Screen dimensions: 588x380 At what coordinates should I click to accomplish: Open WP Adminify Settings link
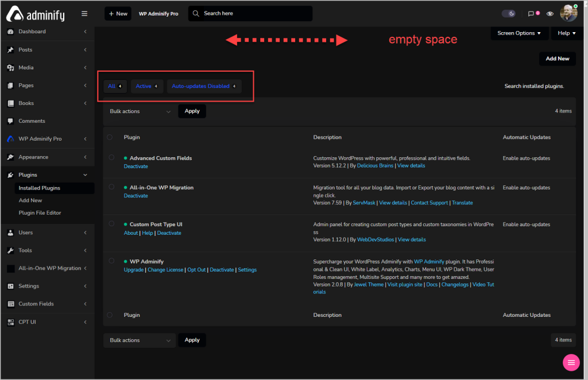pos(247,270)
